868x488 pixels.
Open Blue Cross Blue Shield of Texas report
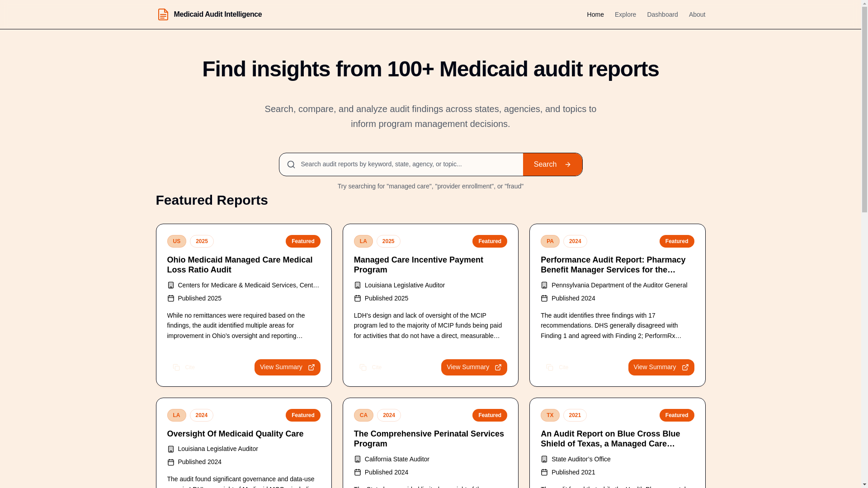[618, 439]
